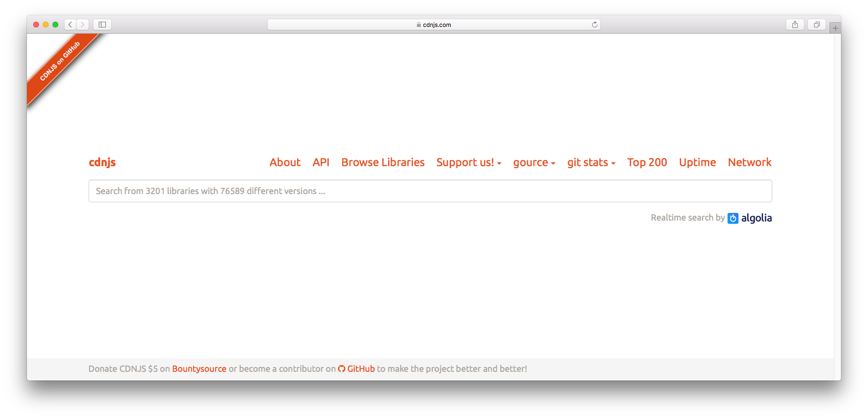Screen dimensions: 868x419
Task: Focus the library search field
Action: coord(430,191)
